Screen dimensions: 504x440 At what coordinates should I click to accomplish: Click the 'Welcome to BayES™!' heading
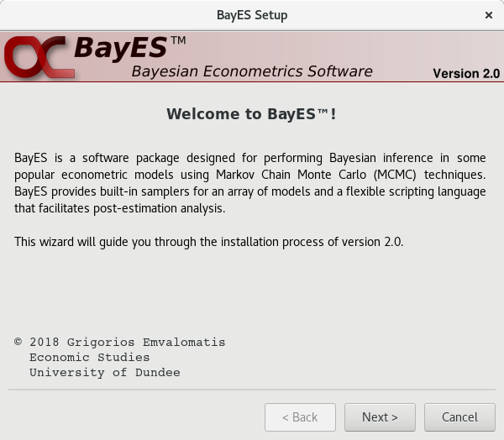(251, 114)
